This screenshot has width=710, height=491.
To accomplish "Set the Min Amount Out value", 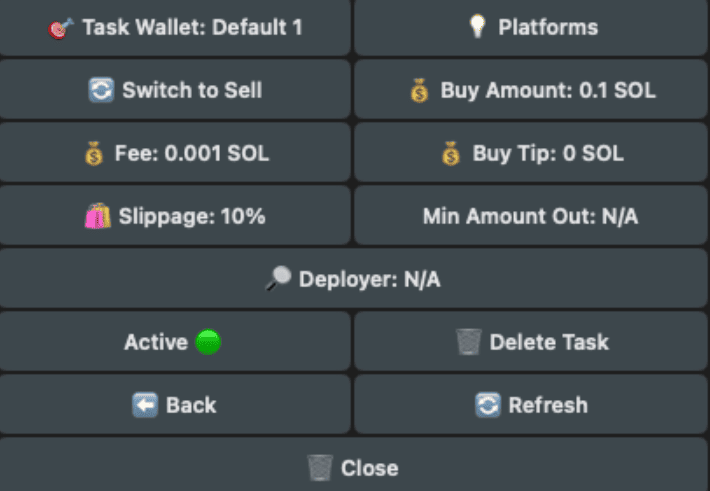I will pos(531,216).
